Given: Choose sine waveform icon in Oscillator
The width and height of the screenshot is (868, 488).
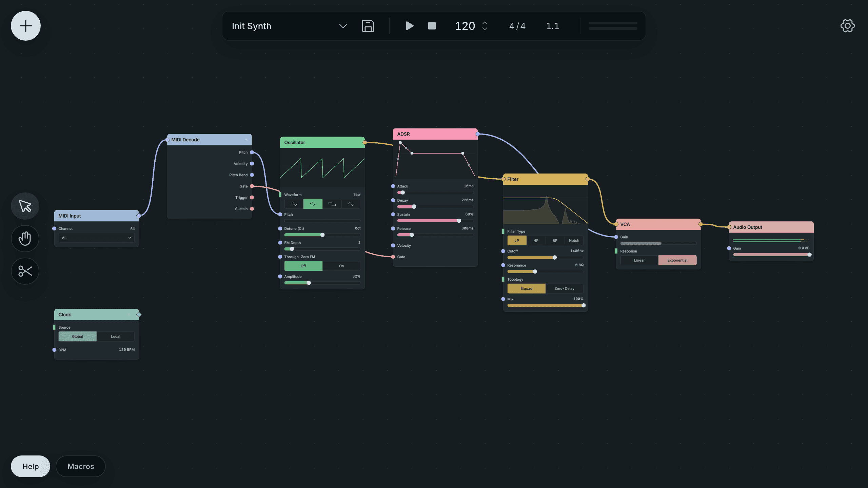Looking at the screenshot, I should [294, 204].
